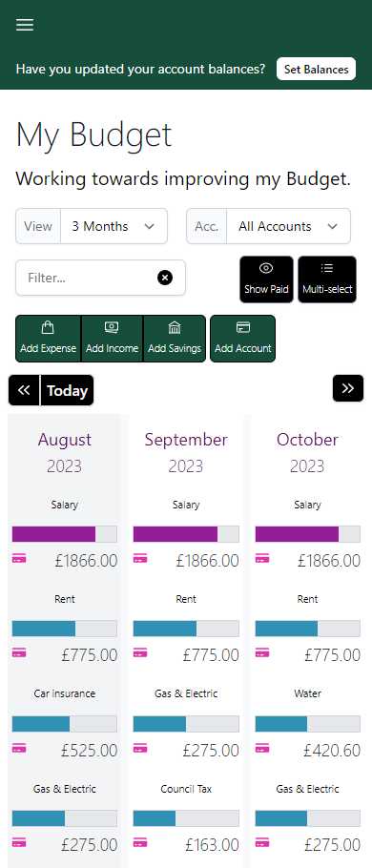Open the View 3 Months dropdown
This screenshot has width=372, height=868.
[114, 226]
